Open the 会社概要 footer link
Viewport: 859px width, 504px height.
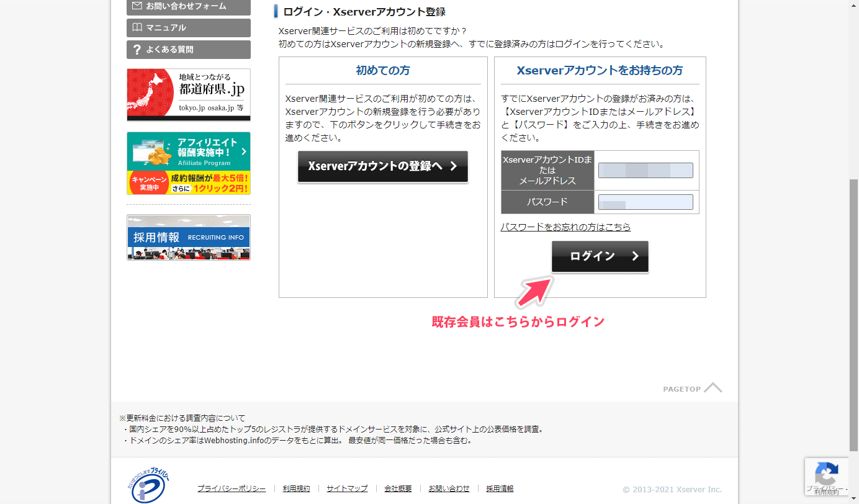point(398,488)
